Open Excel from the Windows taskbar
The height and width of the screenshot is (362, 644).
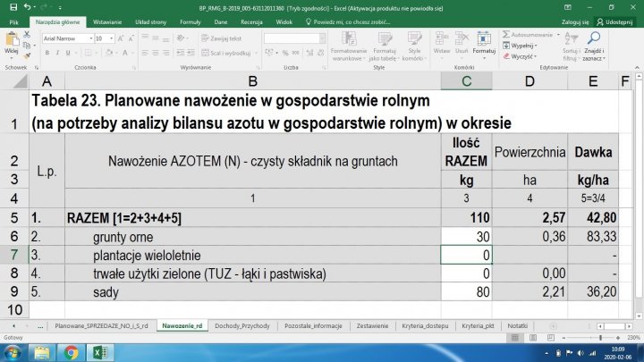pyautogui.click(x=100, y=353)
